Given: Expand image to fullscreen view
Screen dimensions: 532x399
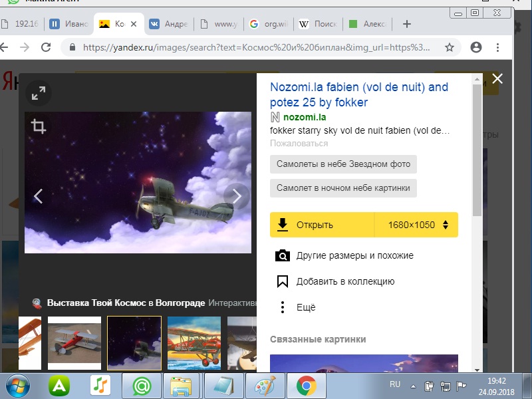Looking at the screenshot, I should click(x=39, y=93).
